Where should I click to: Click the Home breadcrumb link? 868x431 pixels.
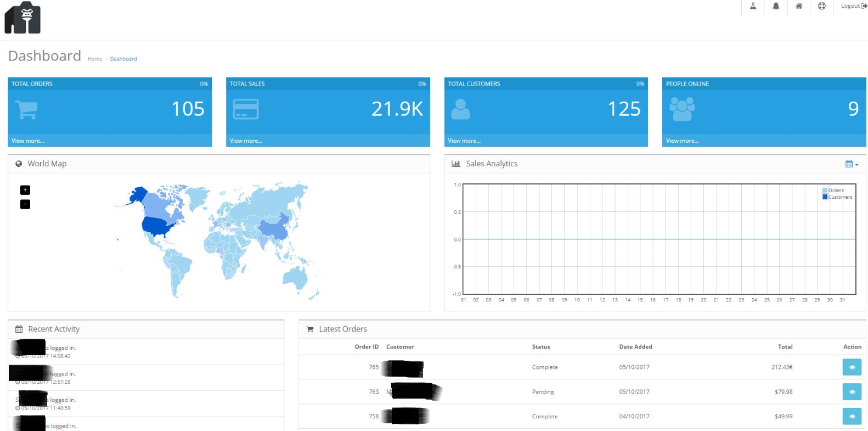pyautogui.click(x=95, y=59)
